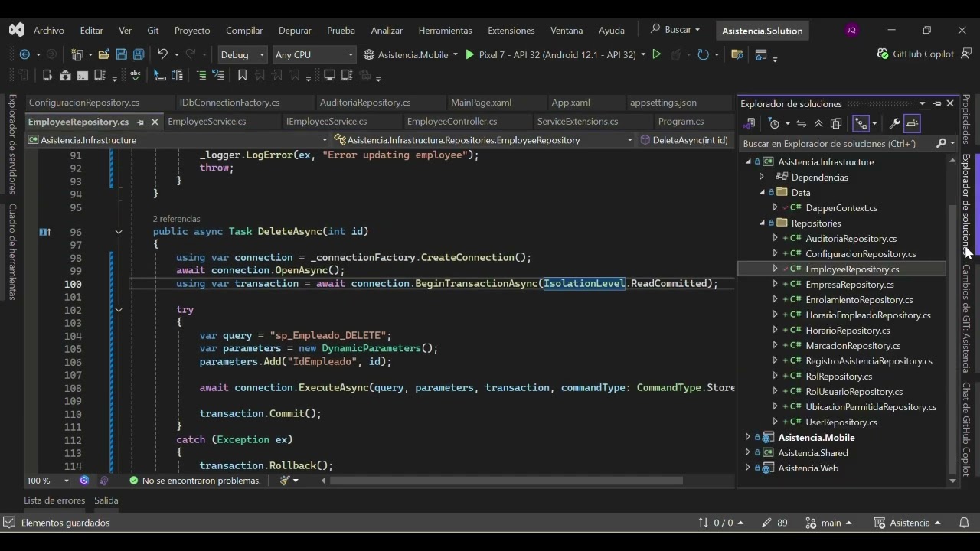Click the Navigate Backward arrow icon

point(24,54)
